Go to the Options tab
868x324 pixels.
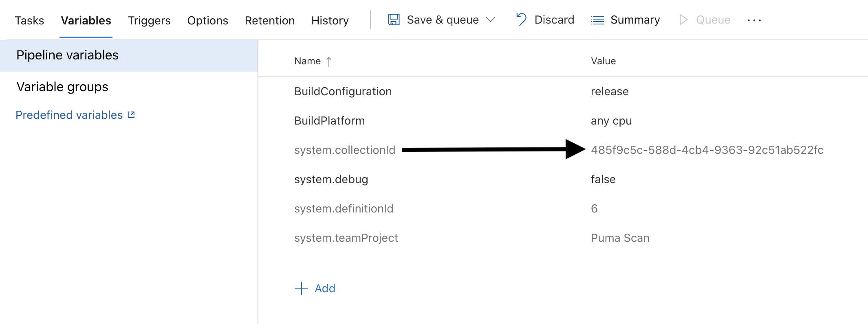207,20
